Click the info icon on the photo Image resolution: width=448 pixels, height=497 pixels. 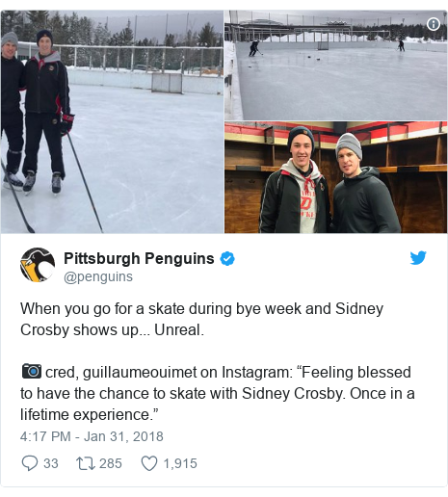434,24
